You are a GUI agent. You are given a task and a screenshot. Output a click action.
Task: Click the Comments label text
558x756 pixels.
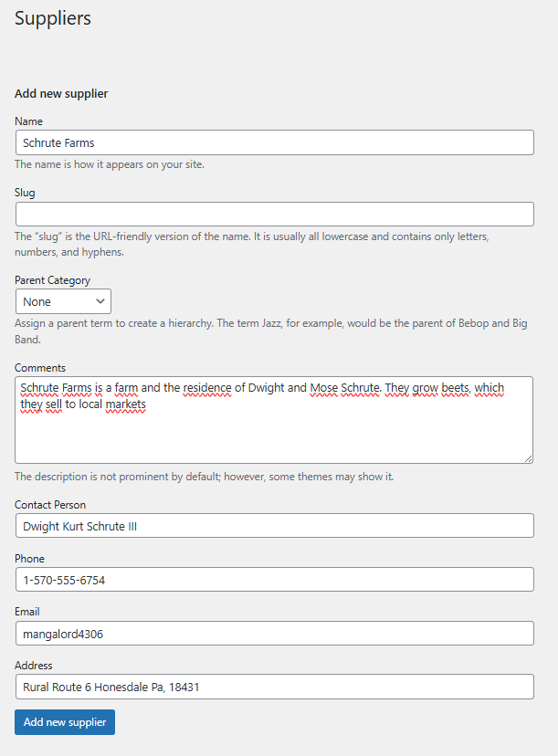tap(40, 367)
